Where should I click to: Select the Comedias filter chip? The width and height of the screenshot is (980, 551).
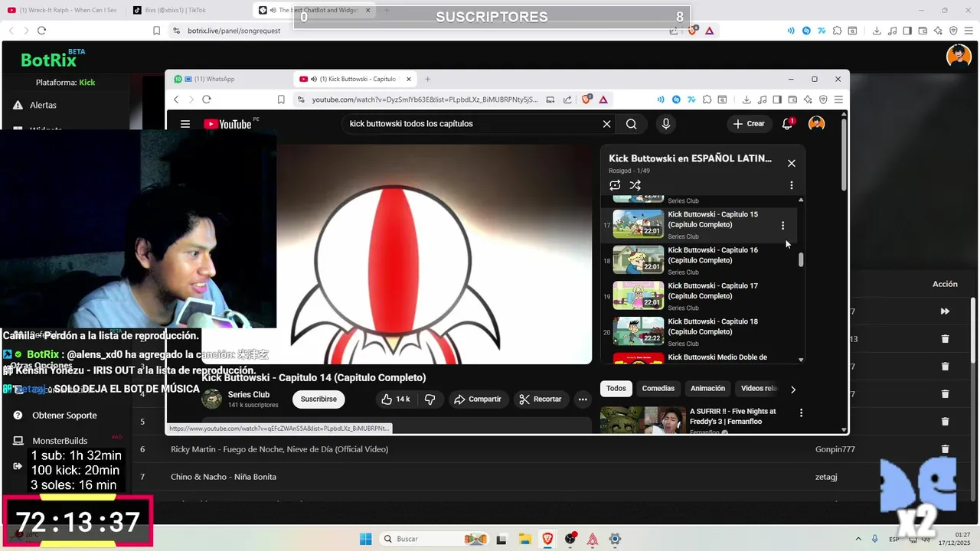point(658,389)
